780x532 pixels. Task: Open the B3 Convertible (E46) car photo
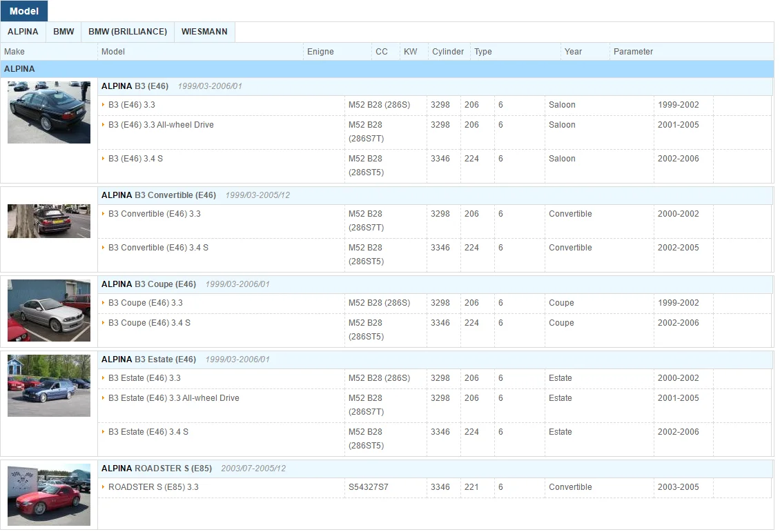point(49,221)
